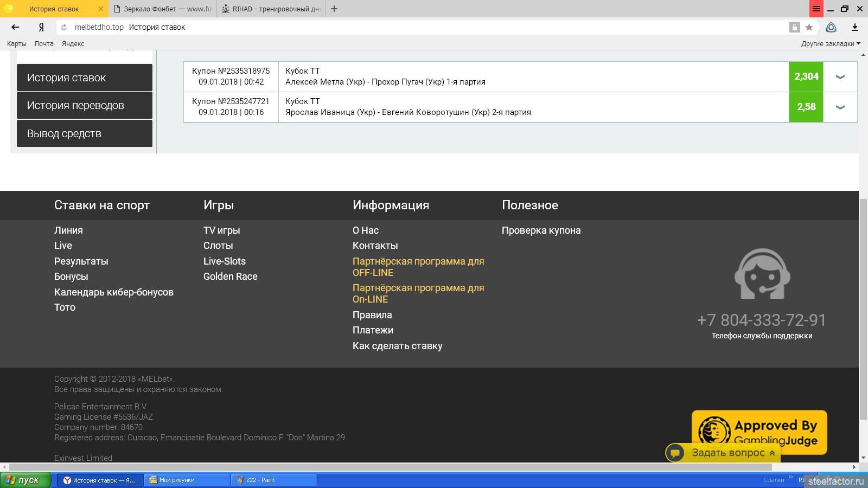Switch to Зеркало Фонбет tab
The height and width of the screenshot is (488, 868).
163,9
